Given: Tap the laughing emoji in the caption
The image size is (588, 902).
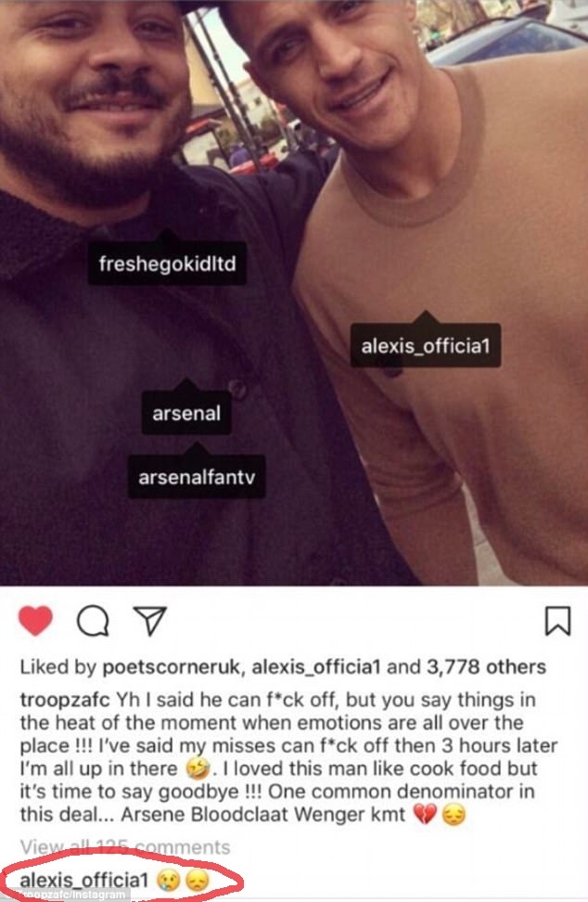Looking at the screenshot, I should point(197,768).
